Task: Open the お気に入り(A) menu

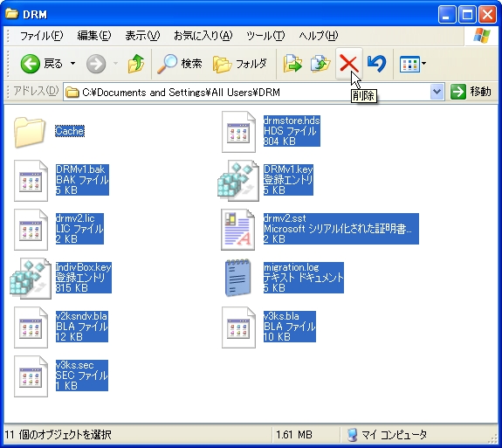Action: coord(203,36)
